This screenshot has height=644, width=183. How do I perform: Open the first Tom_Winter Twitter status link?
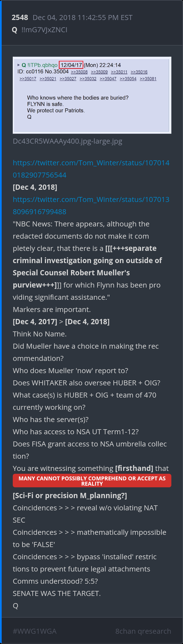(x=91, y=169)
